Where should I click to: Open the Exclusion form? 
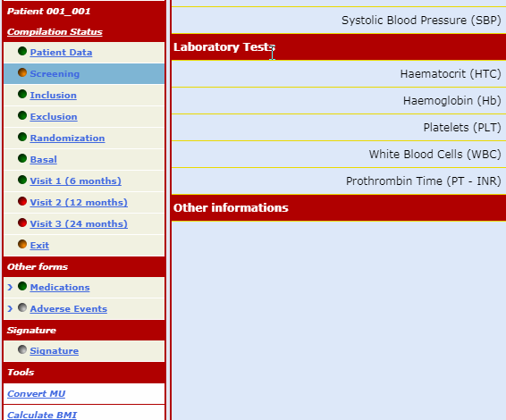54,116
